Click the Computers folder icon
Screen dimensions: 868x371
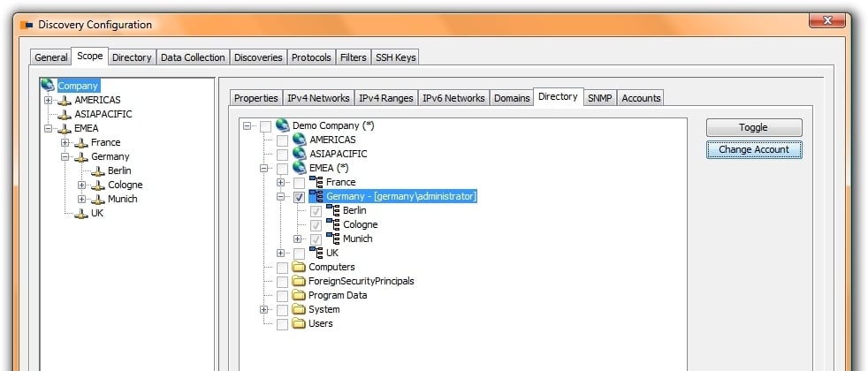point(299,267)
